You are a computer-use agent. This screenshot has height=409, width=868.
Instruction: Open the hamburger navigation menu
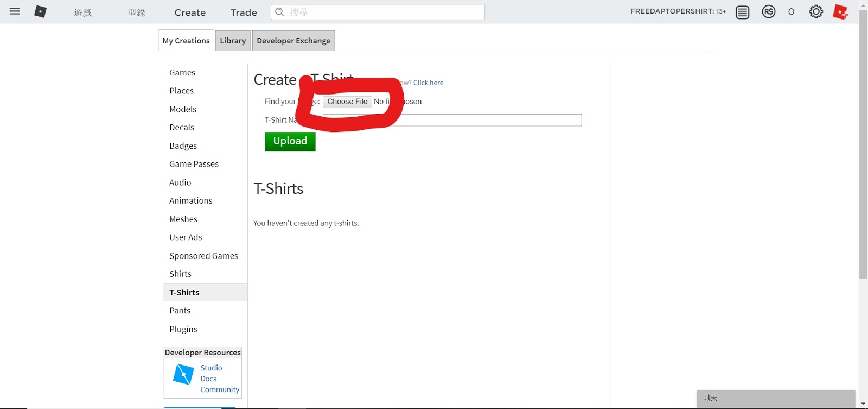(x=15, y=11)
